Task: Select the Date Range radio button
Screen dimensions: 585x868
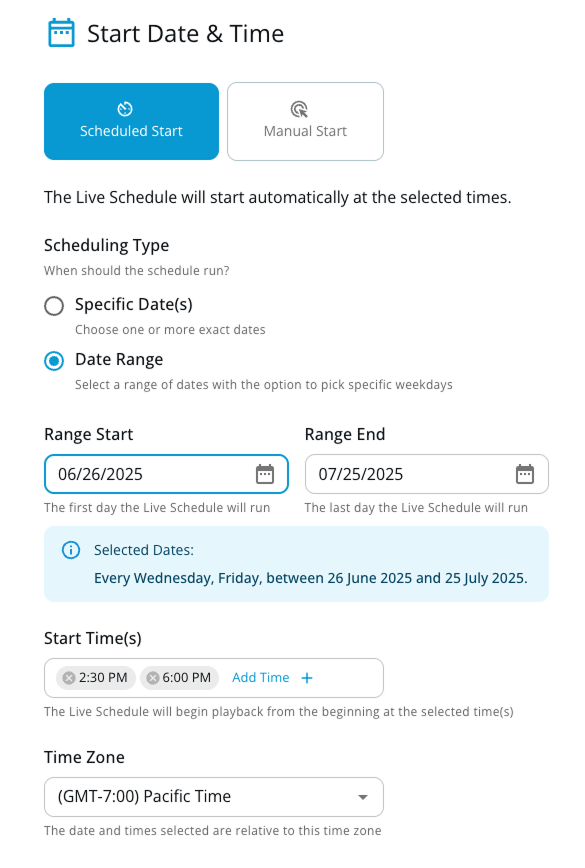Action: (x=54, y=361)
